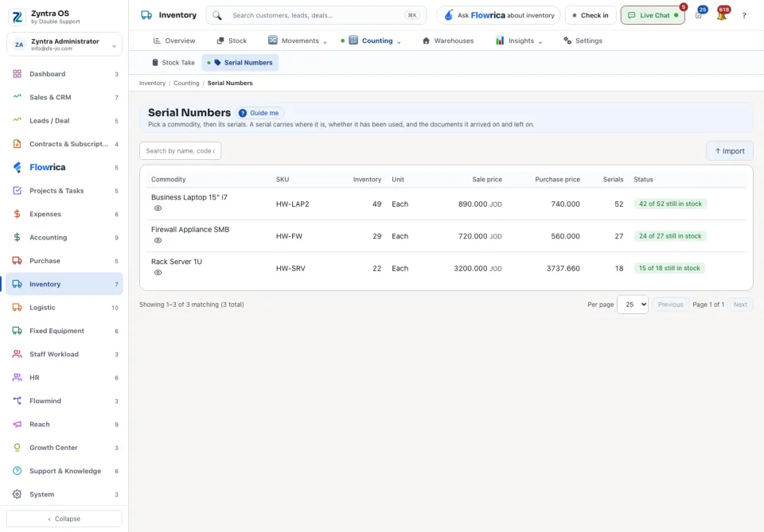Click the Reach megaphone icon in sidebar
The width and height of the screenshot is (764, 532).
coord(17,425)
